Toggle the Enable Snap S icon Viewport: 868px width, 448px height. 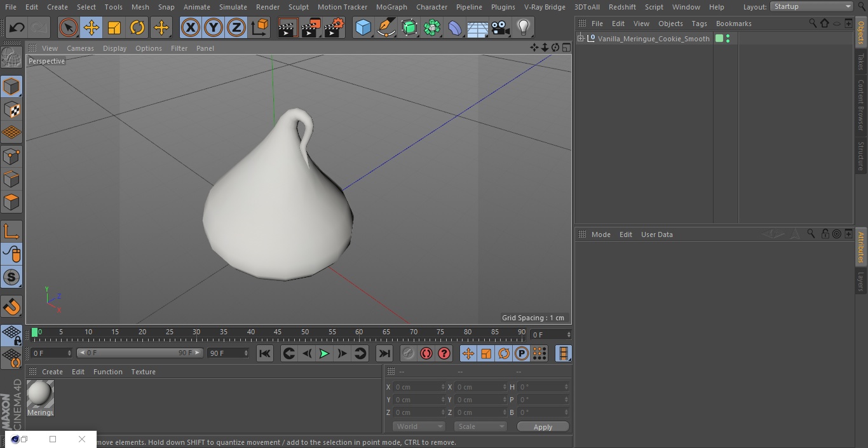(11, 277)
